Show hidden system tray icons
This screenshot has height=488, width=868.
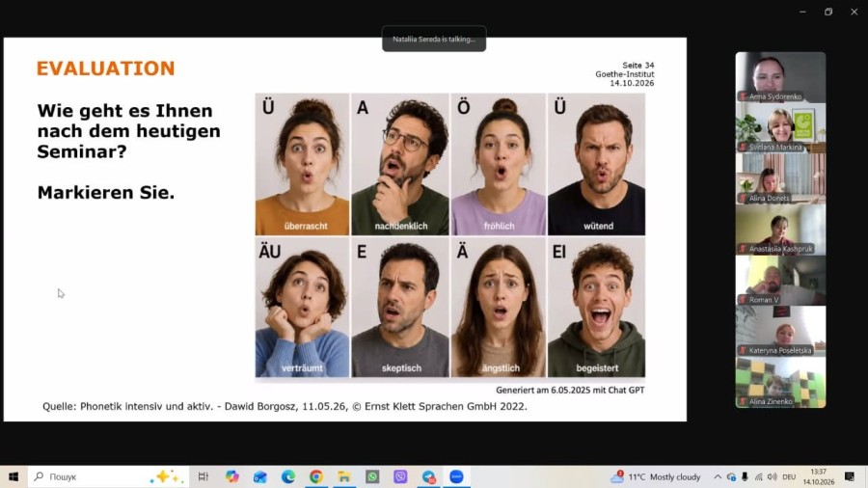point(718,476)
